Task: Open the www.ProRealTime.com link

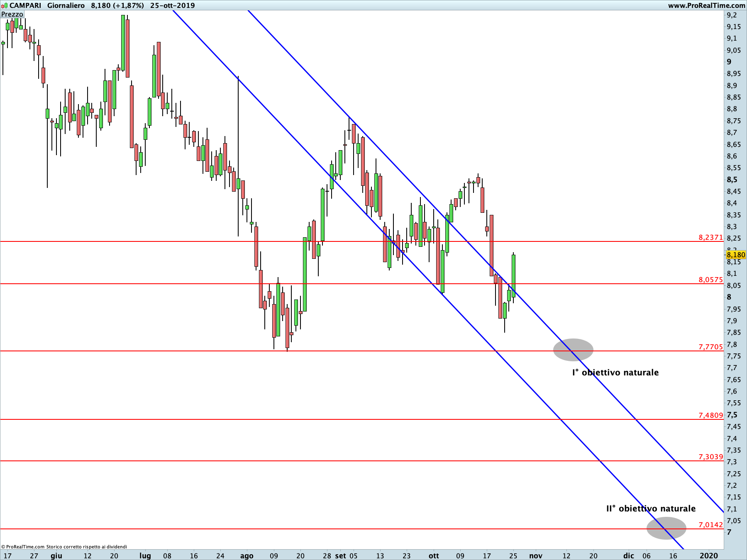Action: pyautogui.click(x=706, y=5)
